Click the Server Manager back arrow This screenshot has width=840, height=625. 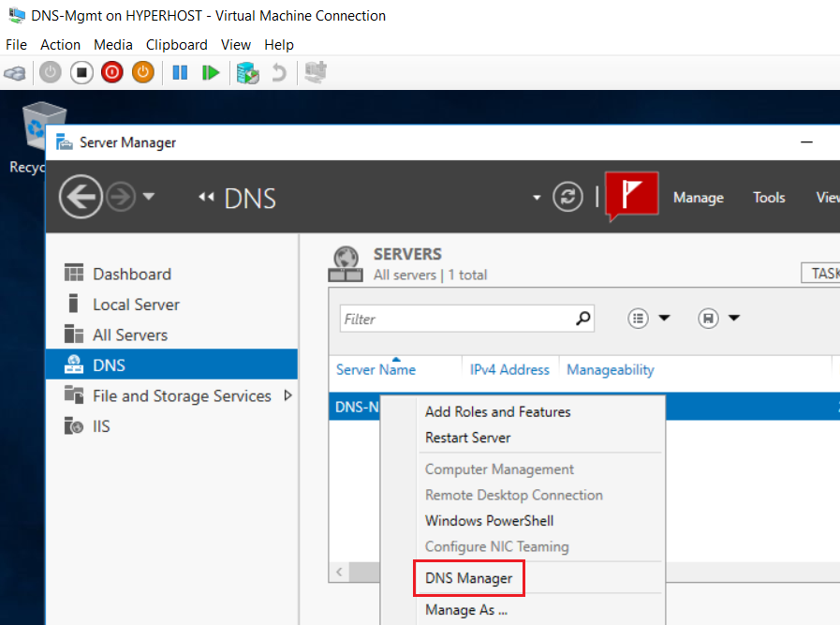click(x=81, y=197)
